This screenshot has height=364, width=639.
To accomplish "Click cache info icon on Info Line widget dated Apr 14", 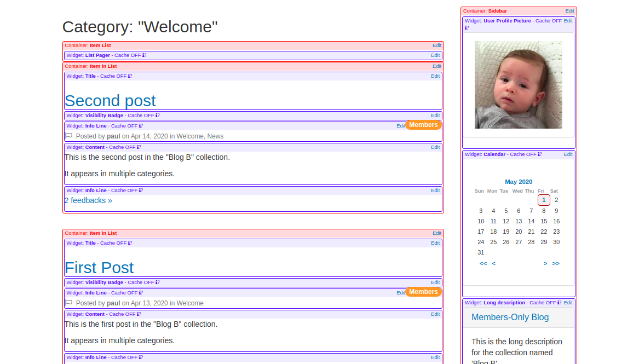I will (x=141, y=126).
